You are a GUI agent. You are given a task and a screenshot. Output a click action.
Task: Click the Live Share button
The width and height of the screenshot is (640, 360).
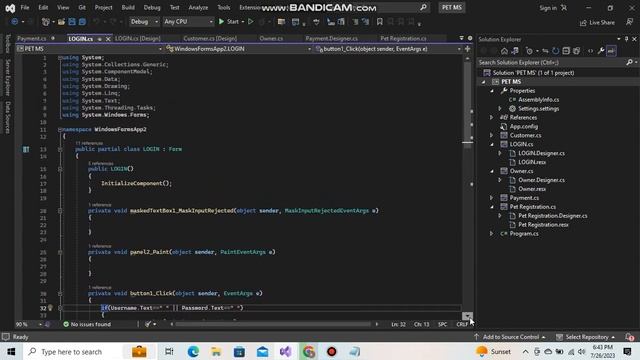597,22
